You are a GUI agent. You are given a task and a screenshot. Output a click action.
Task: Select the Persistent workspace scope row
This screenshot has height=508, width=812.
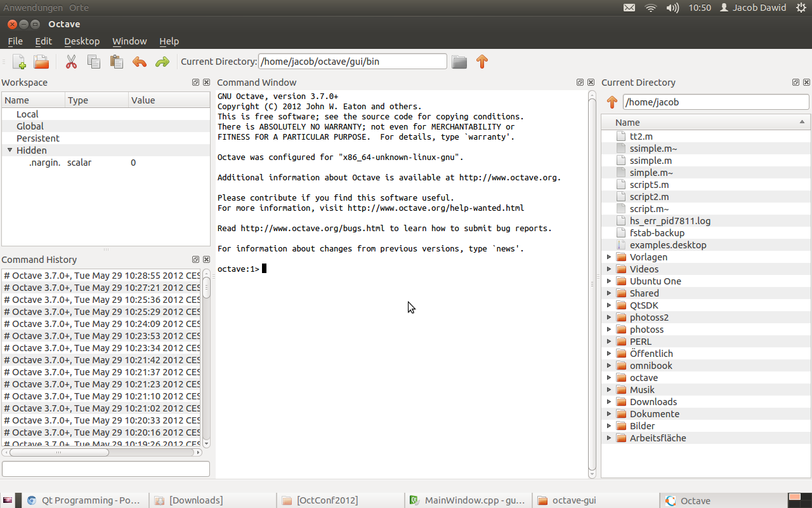(x=106, y=138)
